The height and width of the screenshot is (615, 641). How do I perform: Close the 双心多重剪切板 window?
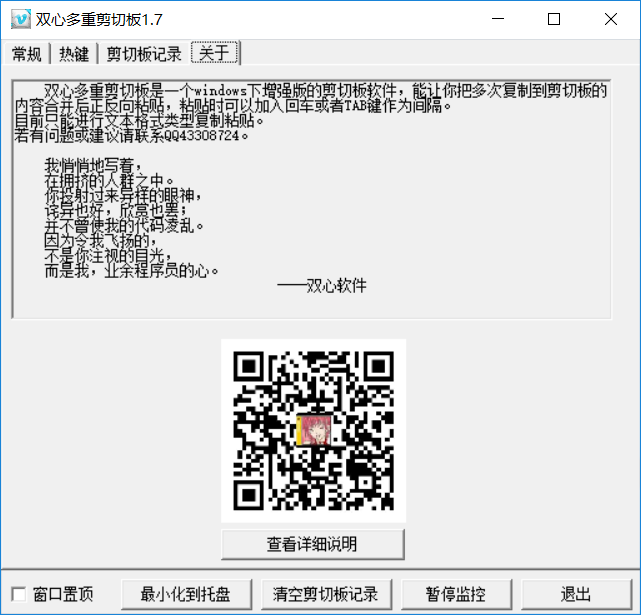611,19
